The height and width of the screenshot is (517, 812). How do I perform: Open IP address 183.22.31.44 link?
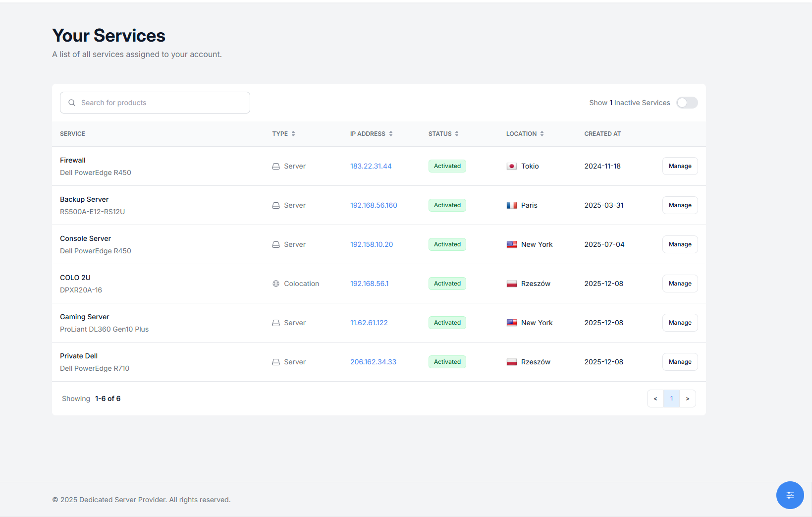coord(371,166)
